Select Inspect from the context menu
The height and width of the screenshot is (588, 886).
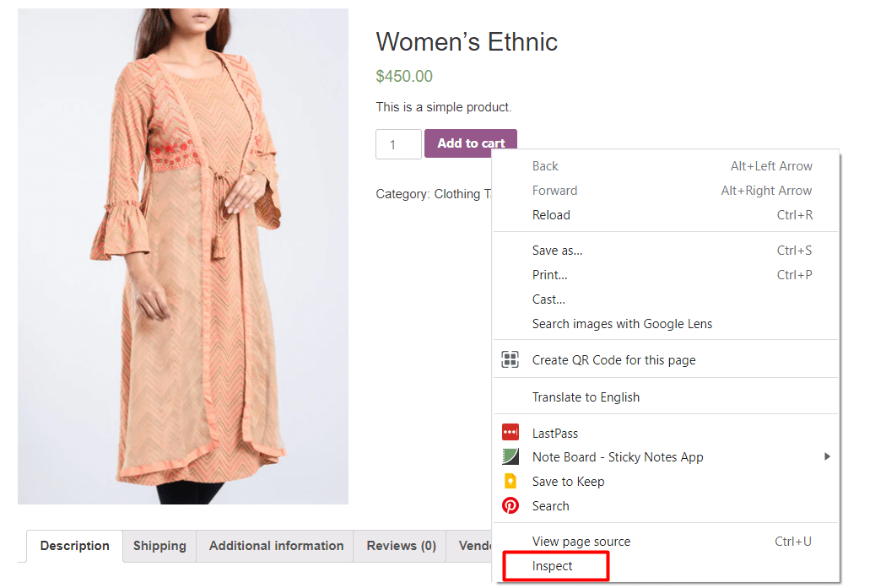coord(553,565)
